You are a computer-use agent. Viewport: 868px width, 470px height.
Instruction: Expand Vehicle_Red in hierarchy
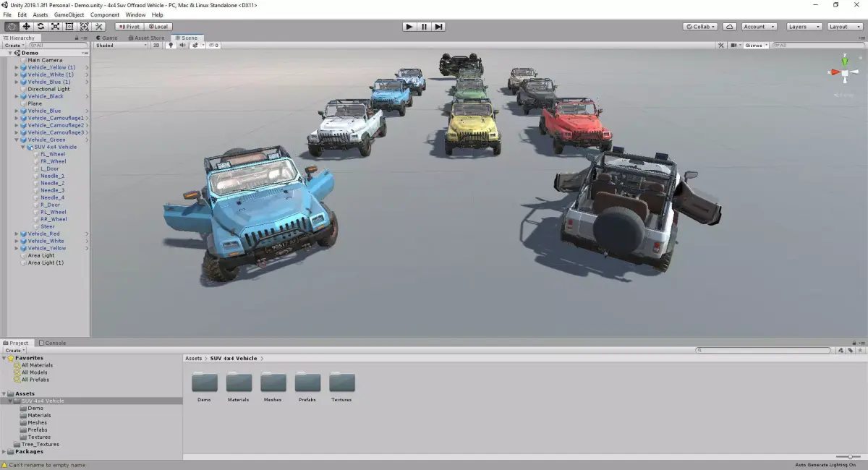17,234
